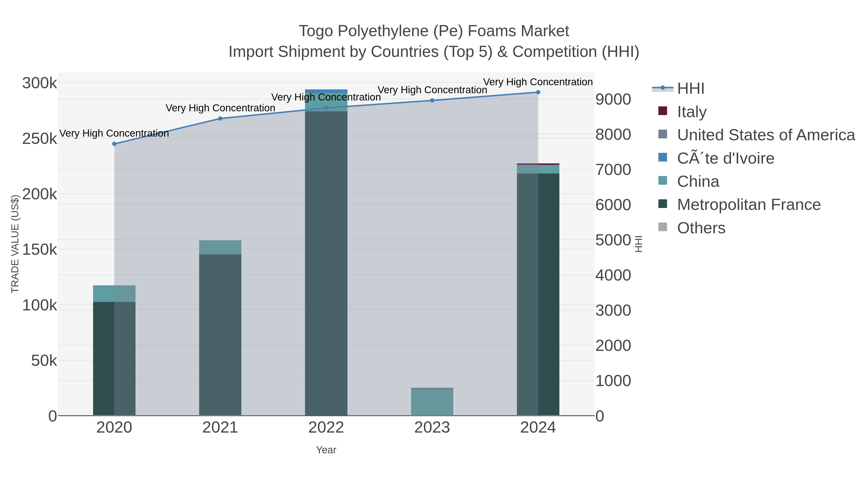Click the 2020 x-axis label
The image size is (868, 488).
(114, 428)
